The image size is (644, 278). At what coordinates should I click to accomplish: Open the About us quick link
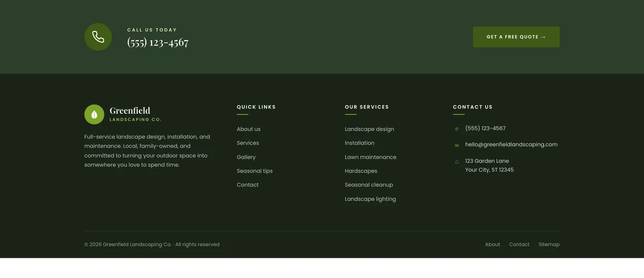point(249,129)
